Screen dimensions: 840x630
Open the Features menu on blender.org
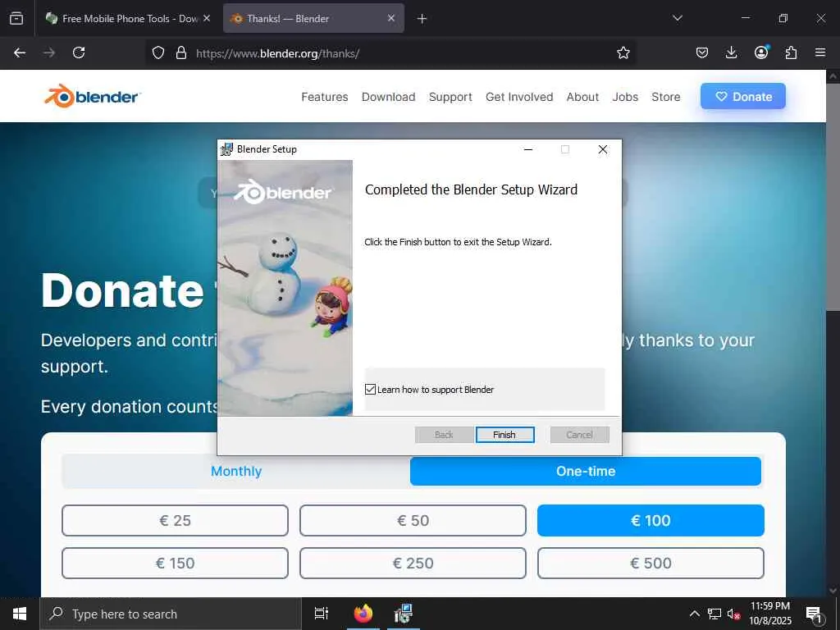coord(325,97)
